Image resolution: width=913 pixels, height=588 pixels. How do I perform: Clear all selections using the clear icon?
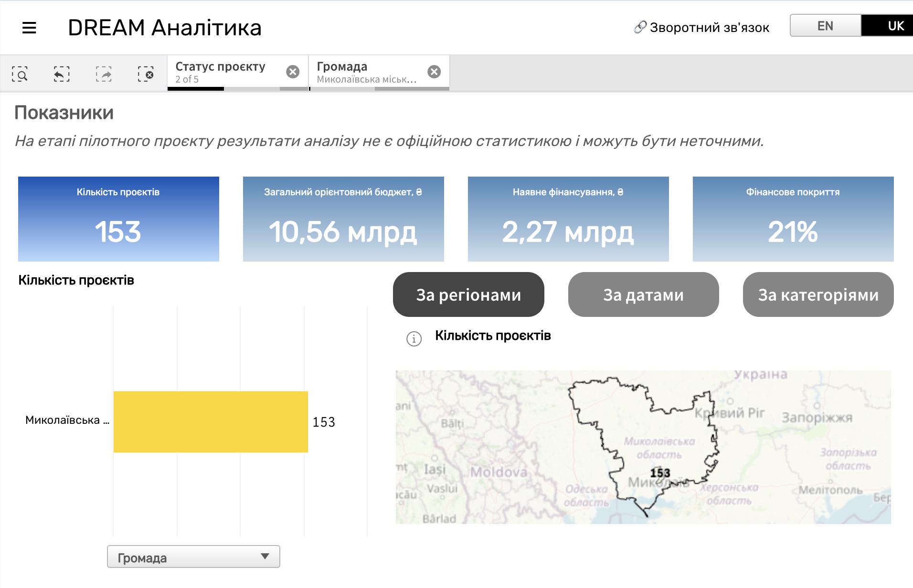[147, 74]
